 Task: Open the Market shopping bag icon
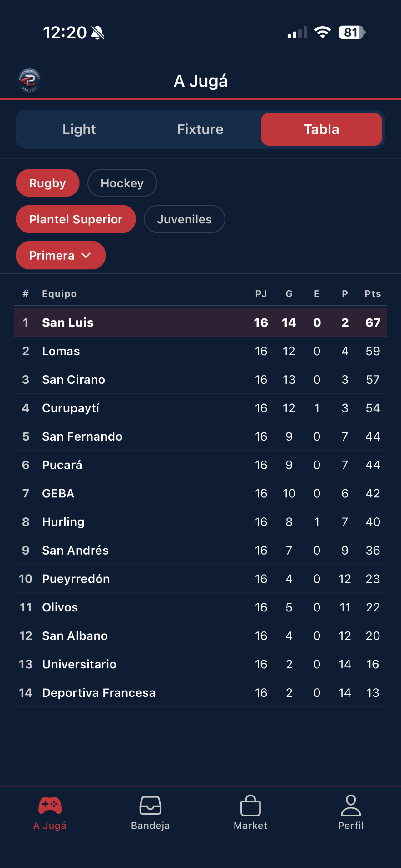250,805
